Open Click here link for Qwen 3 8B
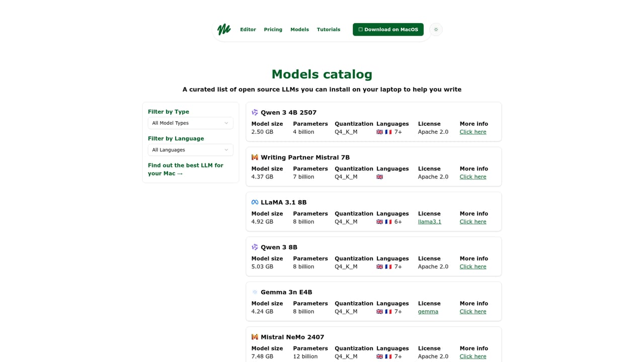 473,267
